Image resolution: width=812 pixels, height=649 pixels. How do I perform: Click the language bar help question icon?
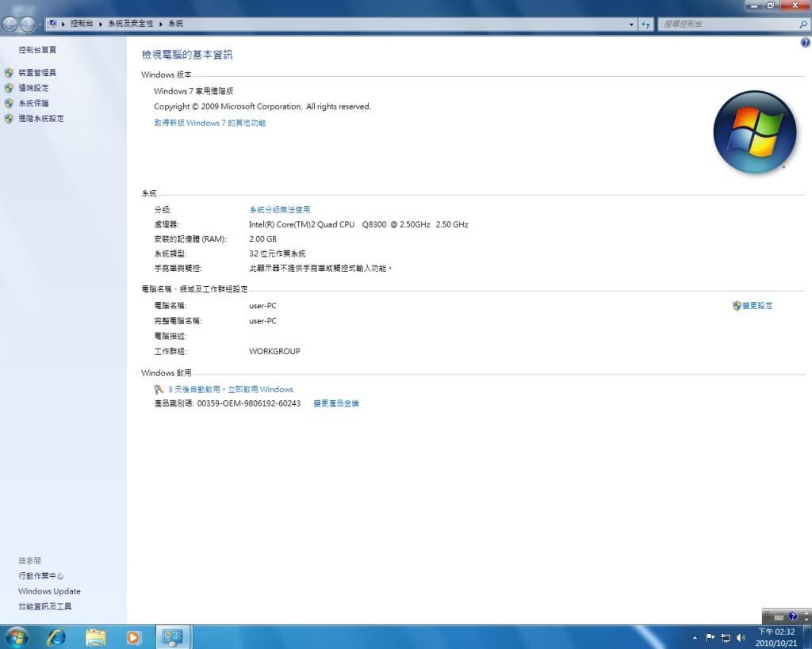point(793,617)
